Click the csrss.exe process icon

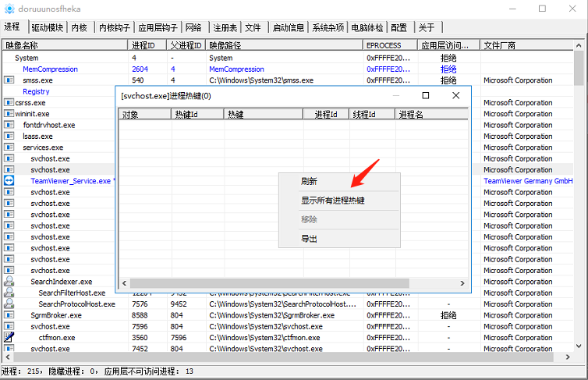[9, 102]
